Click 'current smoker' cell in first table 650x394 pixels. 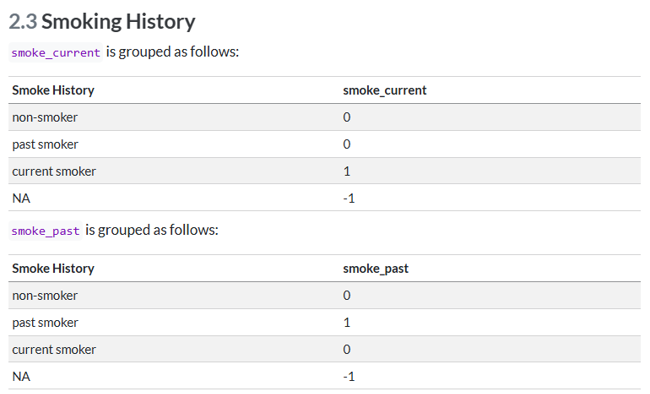[54, 171]
